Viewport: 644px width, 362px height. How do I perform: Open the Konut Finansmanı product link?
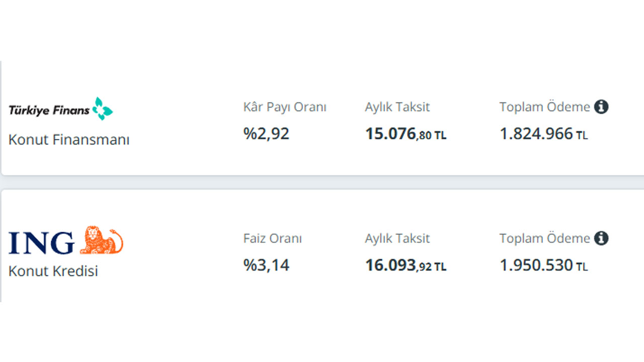click(x=69, y=140)
